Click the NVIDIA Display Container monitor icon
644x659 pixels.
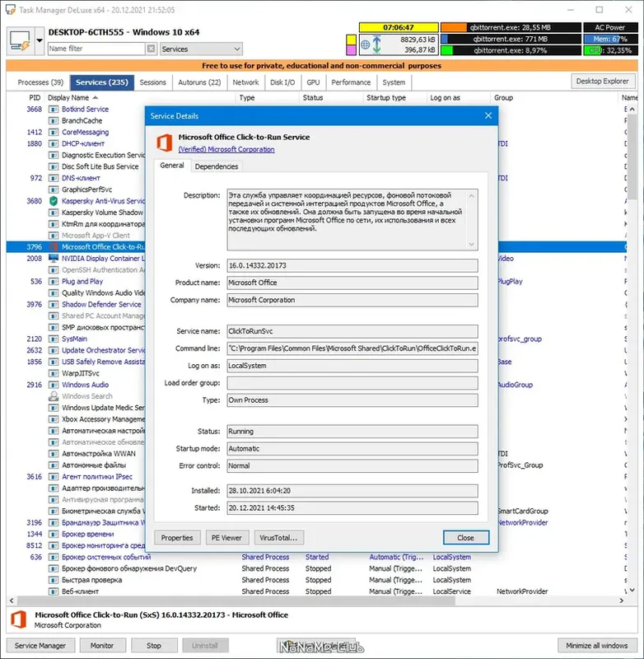coord(54,258)
